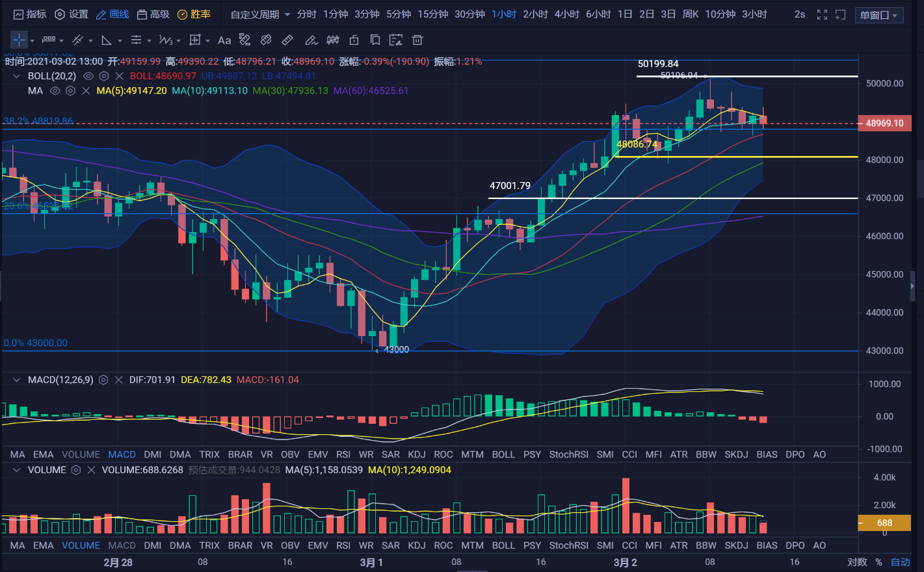
Task: Click the Aa text annotation tool
Action: (x=224, y=40)
